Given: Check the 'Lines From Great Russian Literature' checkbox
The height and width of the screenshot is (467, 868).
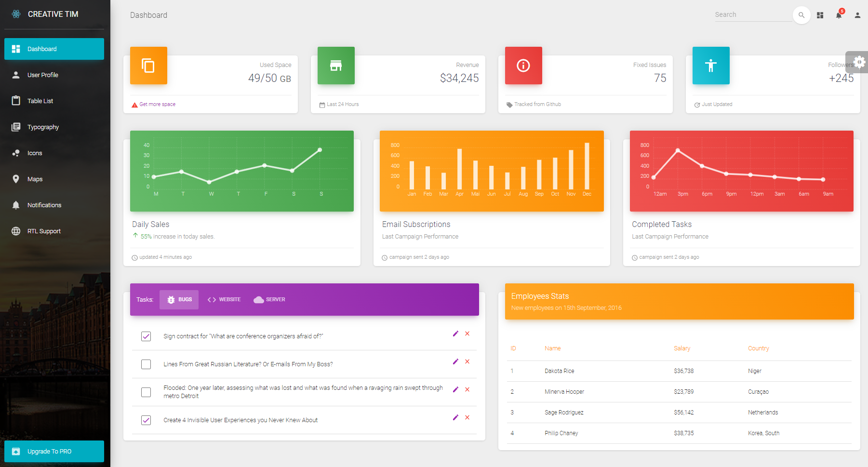Looking at the screenshot, I should point(146,364).
